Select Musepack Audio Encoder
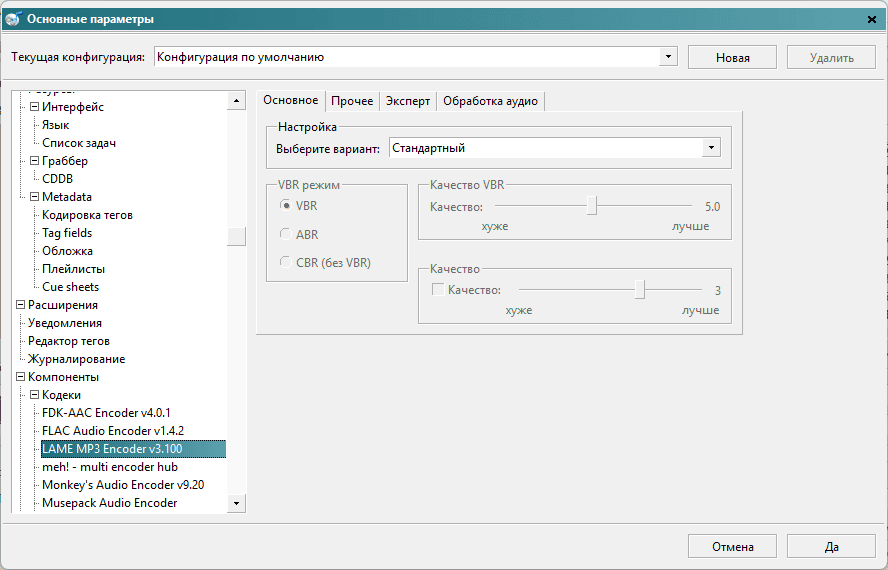888x570 pixels. pos(109,503)
